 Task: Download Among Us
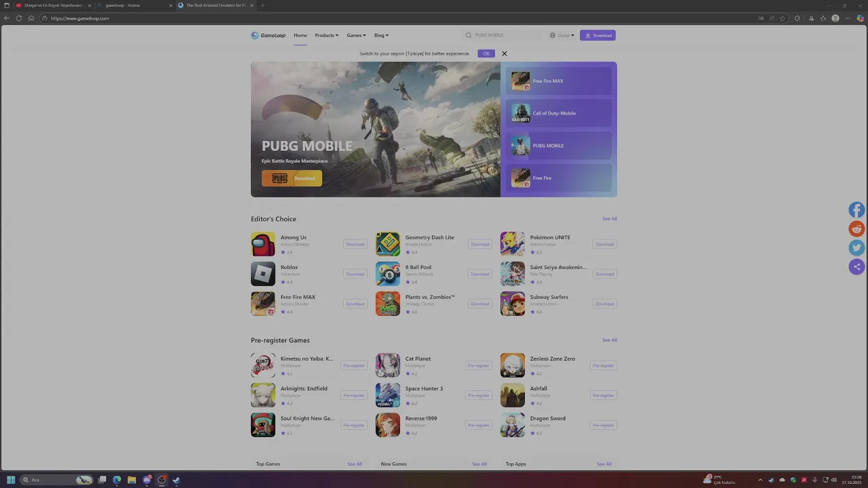point(355,244)
